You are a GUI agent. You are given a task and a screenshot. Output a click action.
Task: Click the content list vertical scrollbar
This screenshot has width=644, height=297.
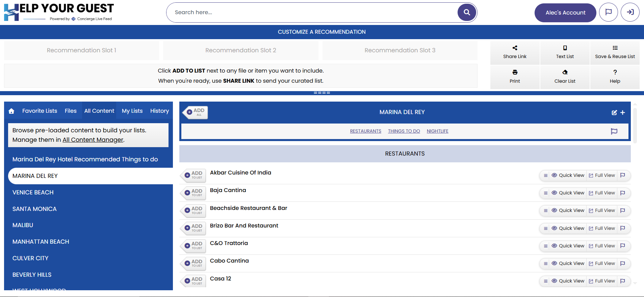(635, 126)
